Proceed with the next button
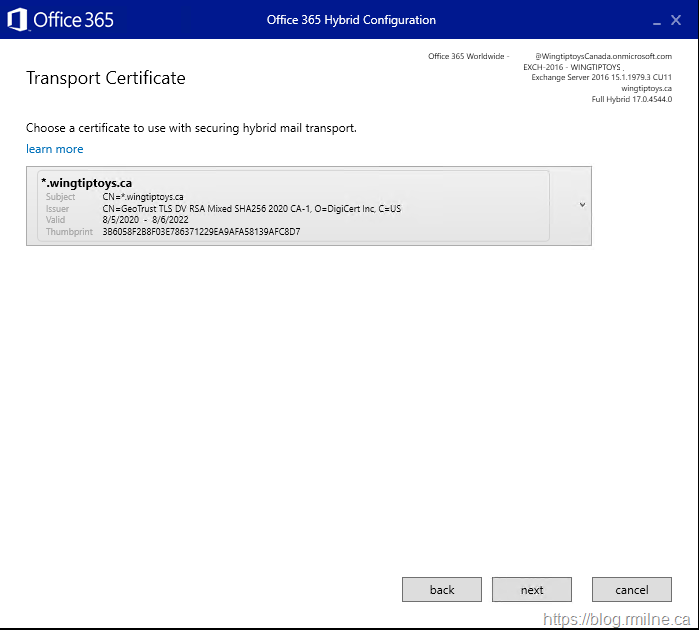Image resolution: width=699 pixels, height=630 pixels. [532, 590]
